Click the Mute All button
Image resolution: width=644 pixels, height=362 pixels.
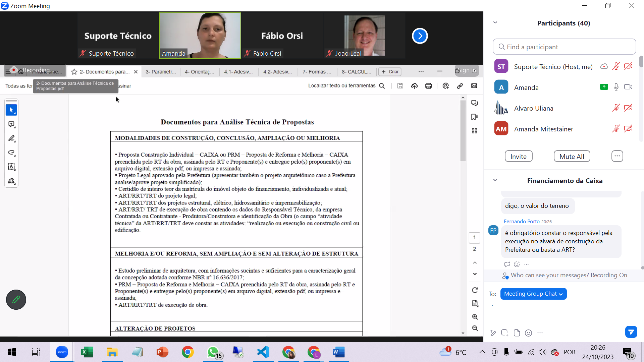click(x=572, y=157)
